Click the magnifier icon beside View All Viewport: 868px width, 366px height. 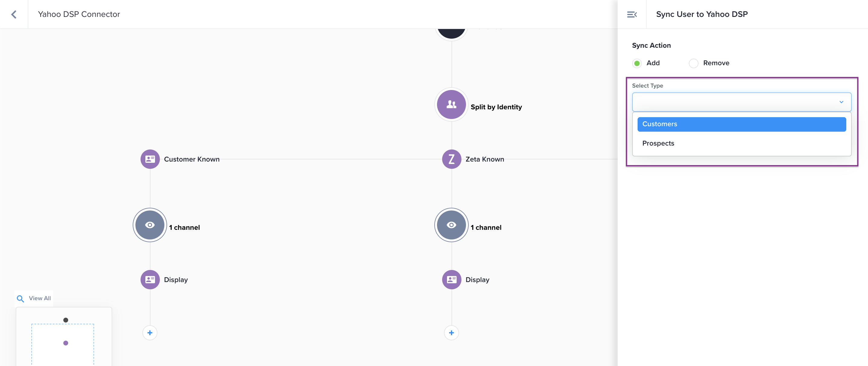(20, 299)
